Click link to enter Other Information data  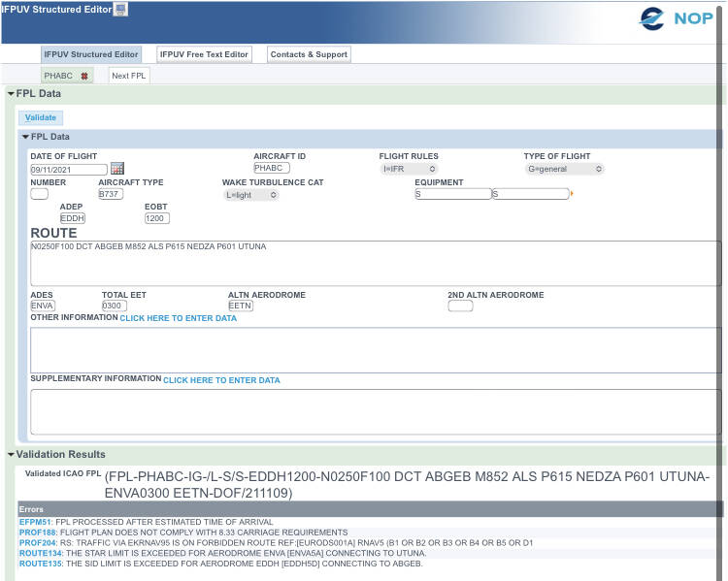178,318
